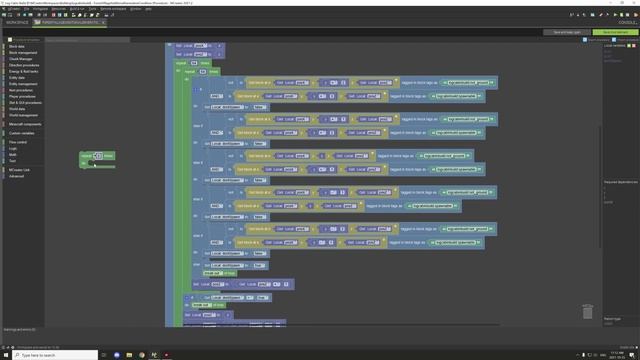
Task: Open the variable dropdown in topmost Set Local block
Action: click(201, 46)
